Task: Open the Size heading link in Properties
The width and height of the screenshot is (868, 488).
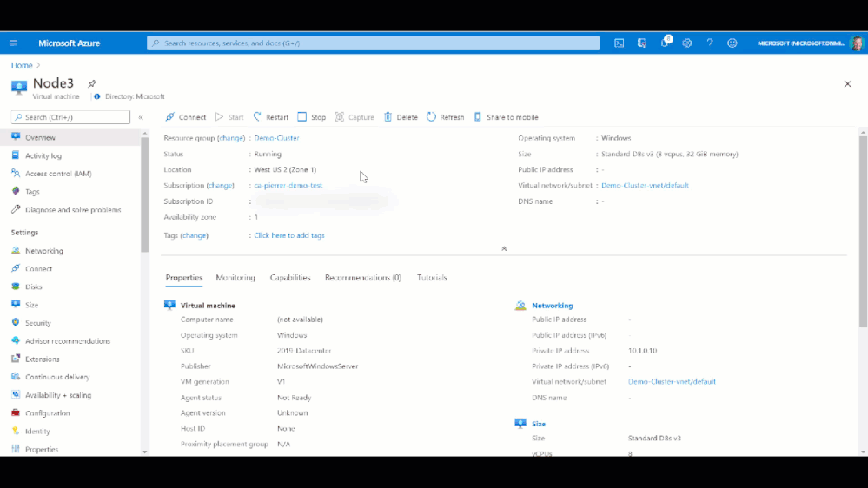Action: point(539,424)
